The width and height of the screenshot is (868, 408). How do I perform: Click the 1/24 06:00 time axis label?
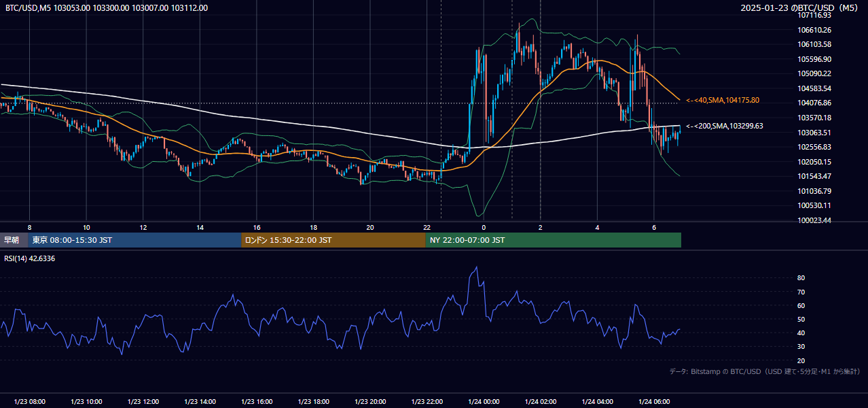coord(654,402)
